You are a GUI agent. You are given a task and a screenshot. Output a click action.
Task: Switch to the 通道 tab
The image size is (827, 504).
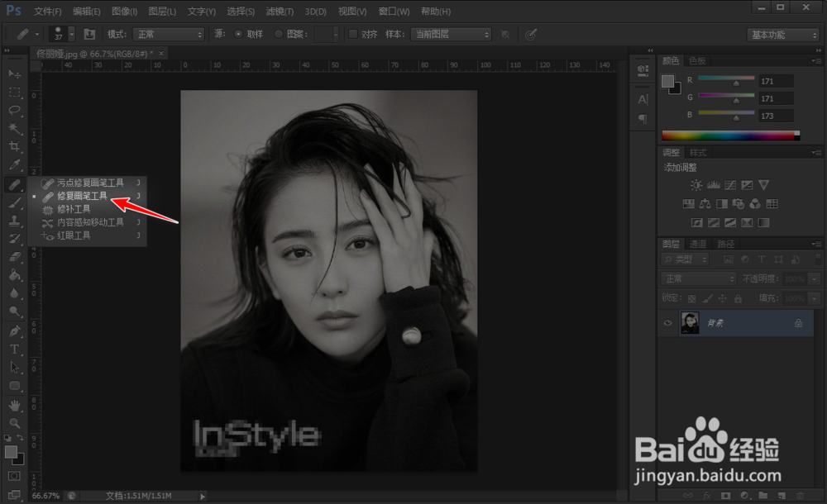[698, 244]
